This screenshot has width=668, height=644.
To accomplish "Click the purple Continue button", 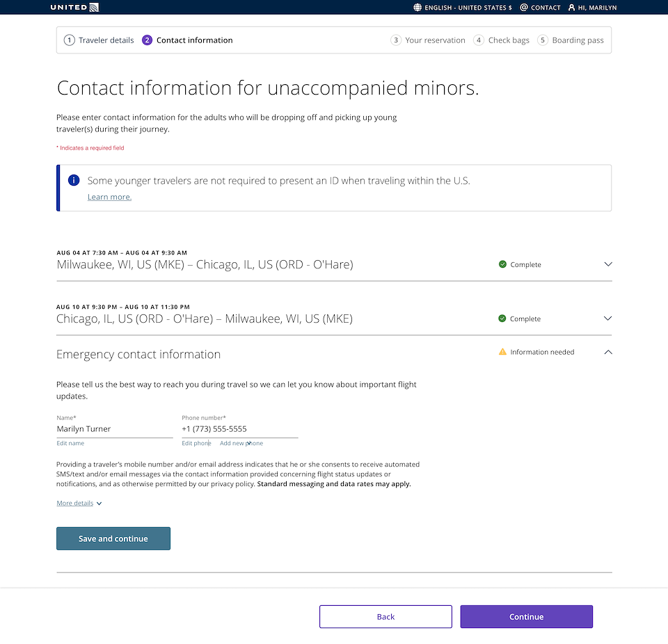I will (527, 616).
